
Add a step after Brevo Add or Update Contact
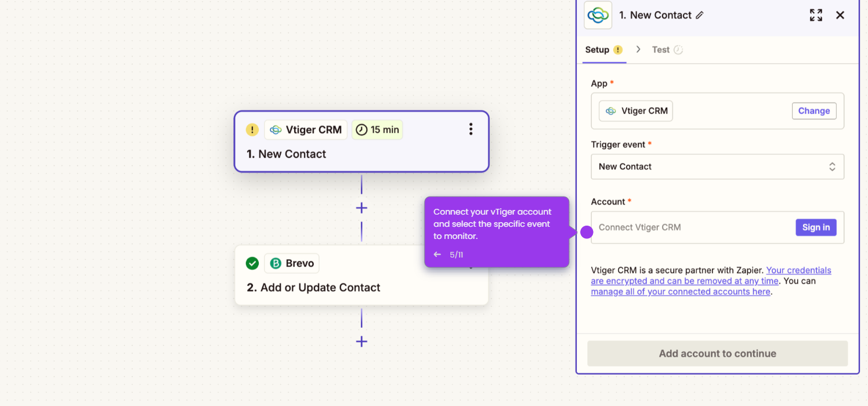click(x=361, y=342)
